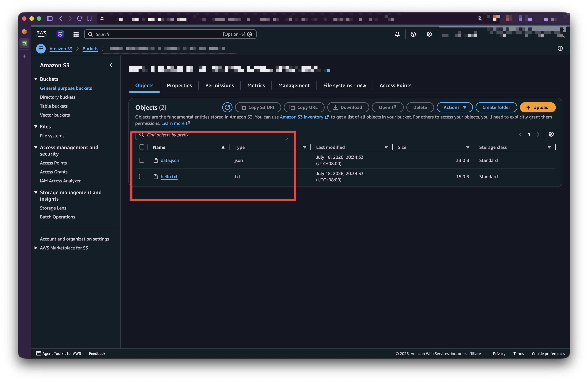Select all objects with header checkbox
Image resolution: width=588 pixels, height=382 pixels.
click(142, 147)
